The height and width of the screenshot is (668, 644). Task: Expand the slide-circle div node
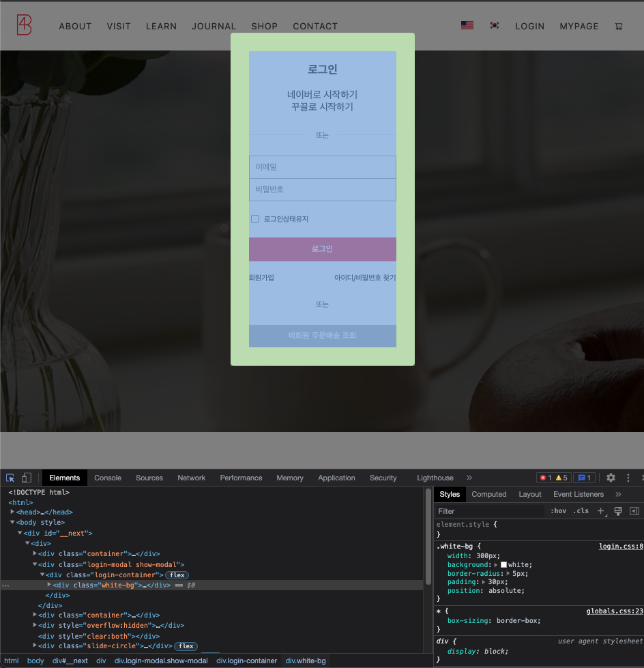coord(35,646)
